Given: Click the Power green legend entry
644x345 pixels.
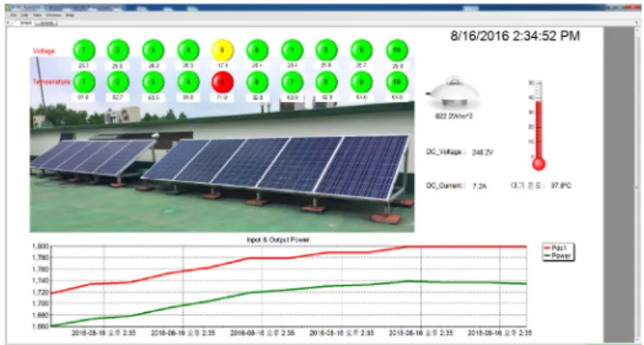Looking at the screenshot, I should (x=557, y=255).
